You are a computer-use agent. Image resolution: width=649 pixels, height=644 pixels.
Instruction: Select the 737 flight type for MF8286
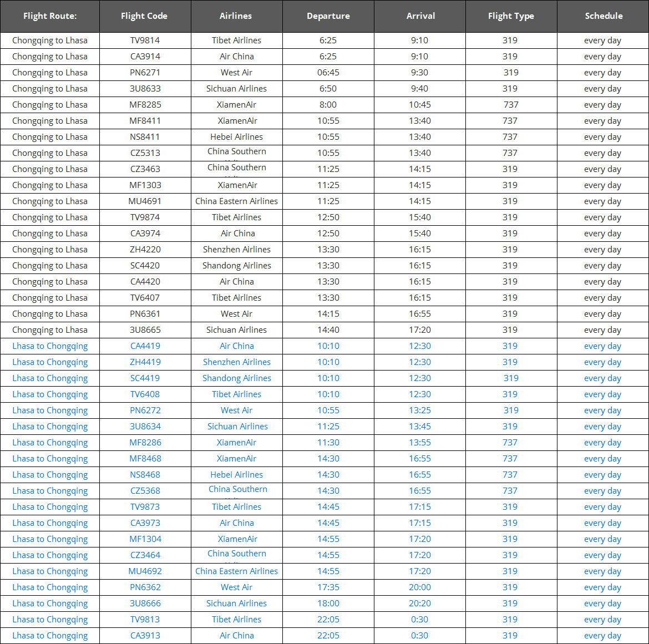click(x=510, y=443)
